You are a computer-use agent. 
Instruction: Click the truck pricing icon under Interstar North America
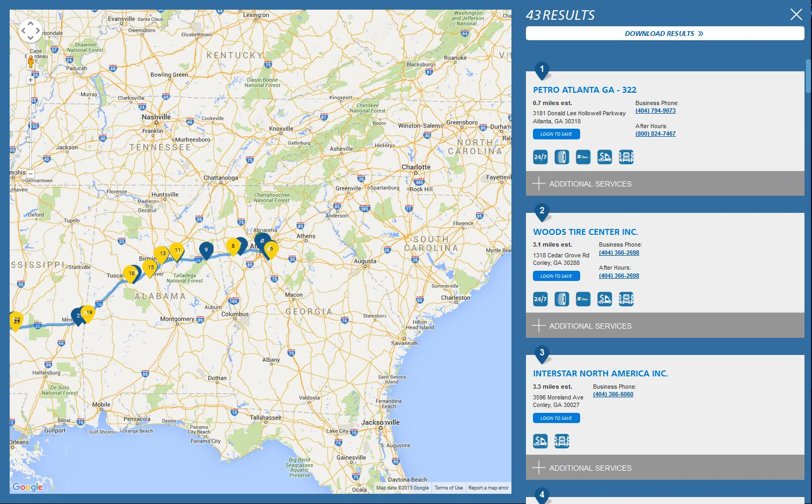540,441
